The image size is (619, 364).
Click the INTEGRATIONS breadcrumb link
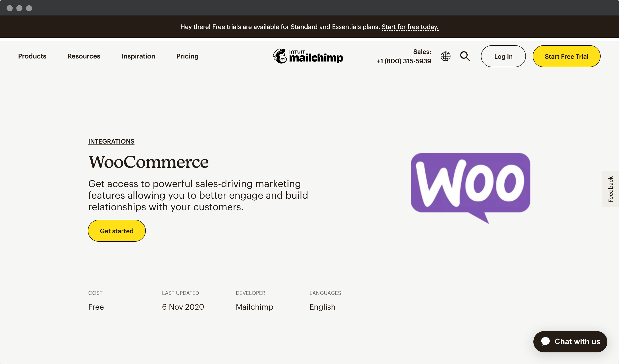tap(111, 141)
